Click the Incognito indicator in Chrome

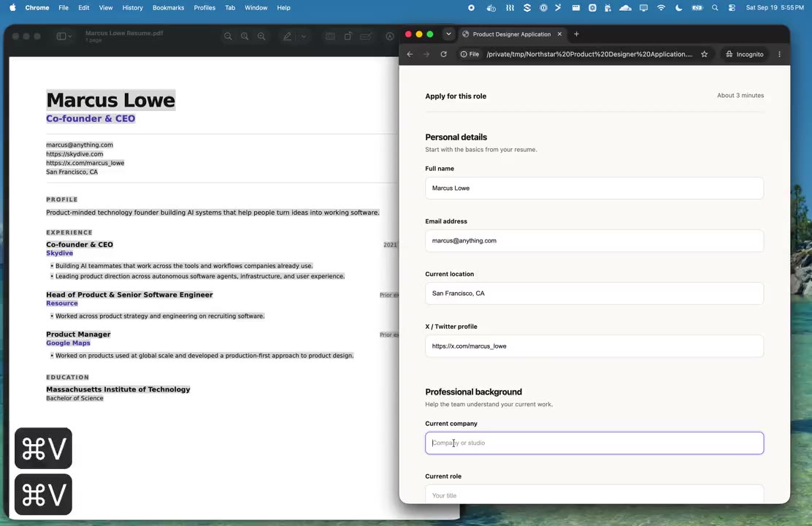[x=745, y=54]
